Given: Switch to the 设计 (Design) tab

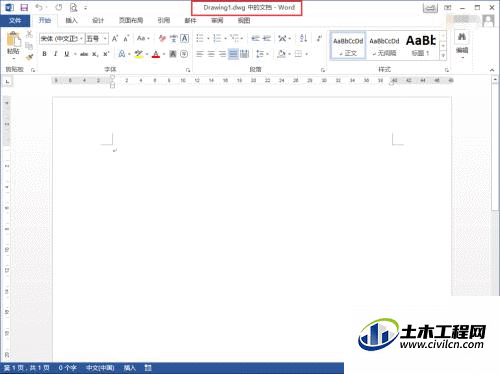Looking at the screenshot, I should (x=98, y=21).
